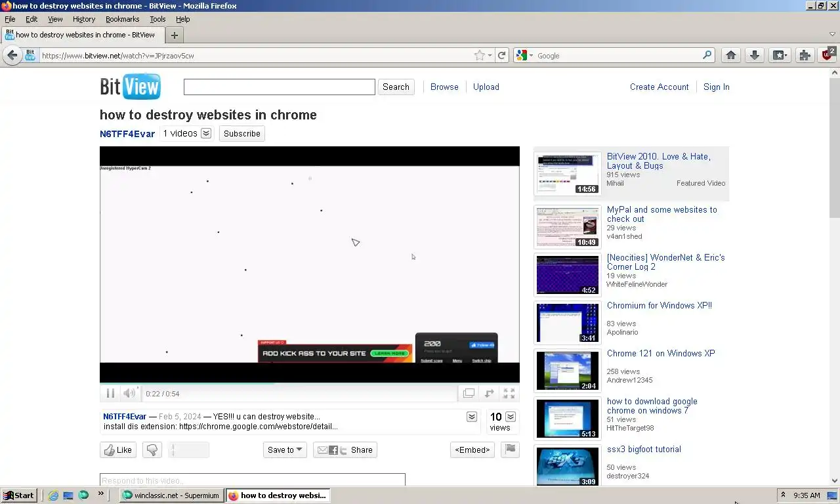Click the URL address bar
This screenshot has height=504, width=840.
click(256, 56)
